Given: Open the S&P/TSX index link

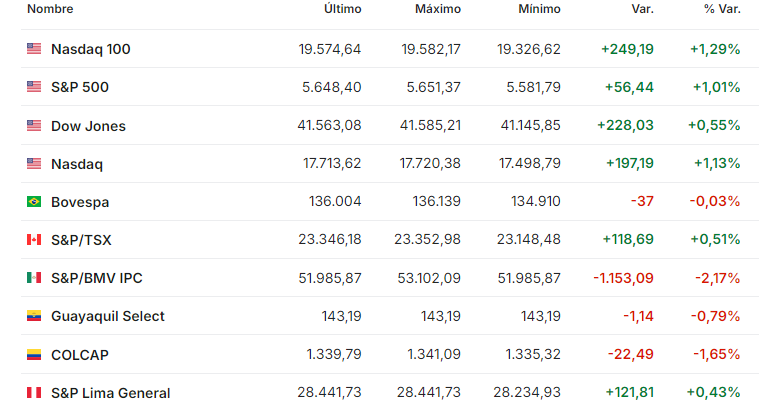Looking at the screenshot, I should (x=81, y=240).
